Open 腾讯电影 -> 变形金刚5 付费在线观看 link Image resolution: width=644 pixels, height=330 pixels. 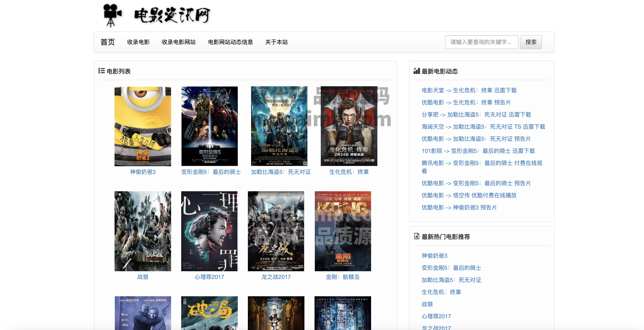pyautogui.click(x=482, y=167)
